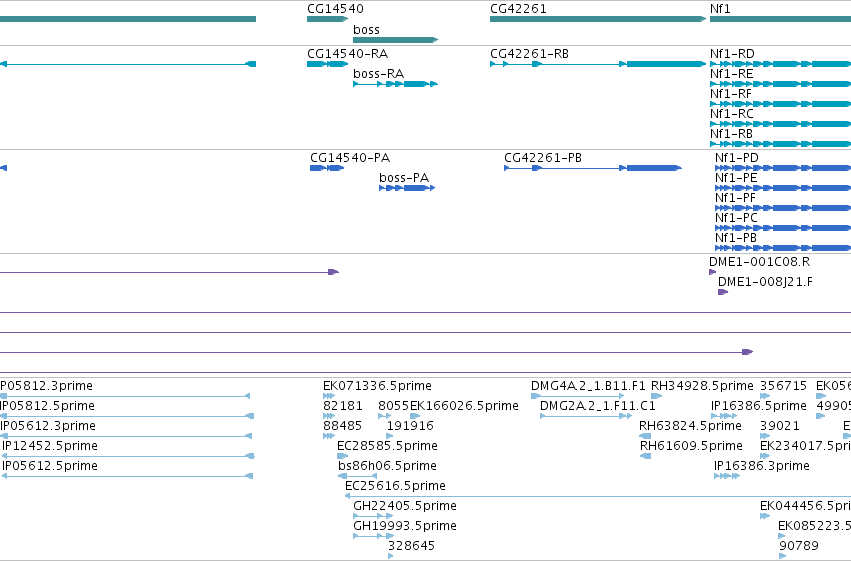Click the DMG2A.2_1.F11.C1 EST label
The height and width of the screenshot is (561, 851).
(x=598, y=406)
